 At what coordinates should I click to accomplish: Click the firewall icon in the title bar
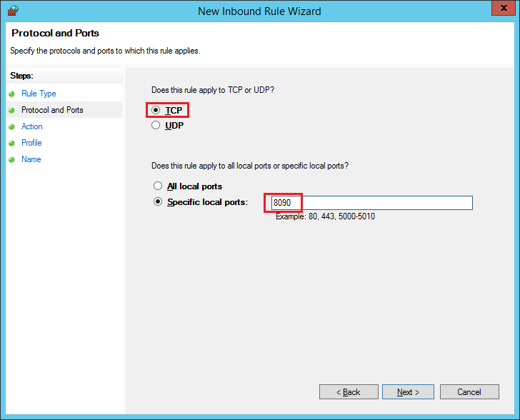click(x=12, y=11)
